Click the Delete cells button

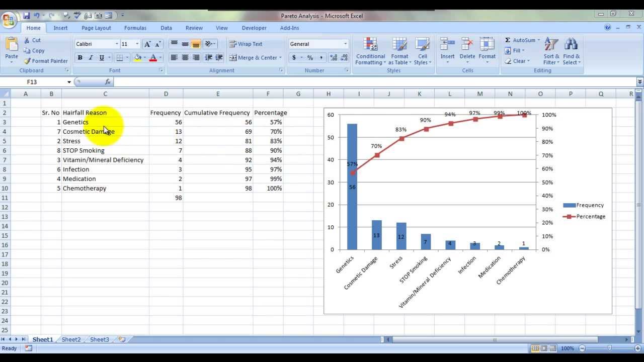[467, 51]
